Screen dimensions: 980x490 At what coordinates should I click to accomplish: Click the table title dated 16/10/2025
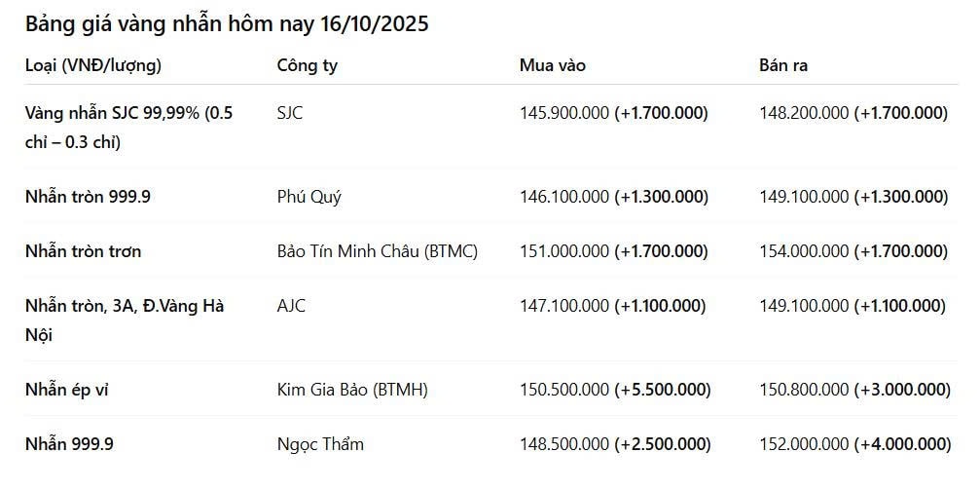coord(227,24)
